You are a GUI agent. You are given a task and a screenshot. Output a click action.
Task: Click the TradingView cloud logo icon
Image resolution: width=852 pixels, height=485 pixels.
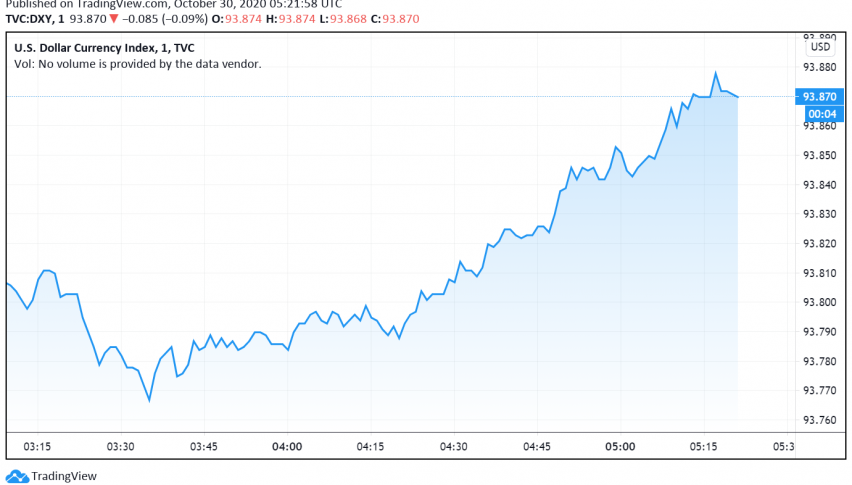coord(17,477)
